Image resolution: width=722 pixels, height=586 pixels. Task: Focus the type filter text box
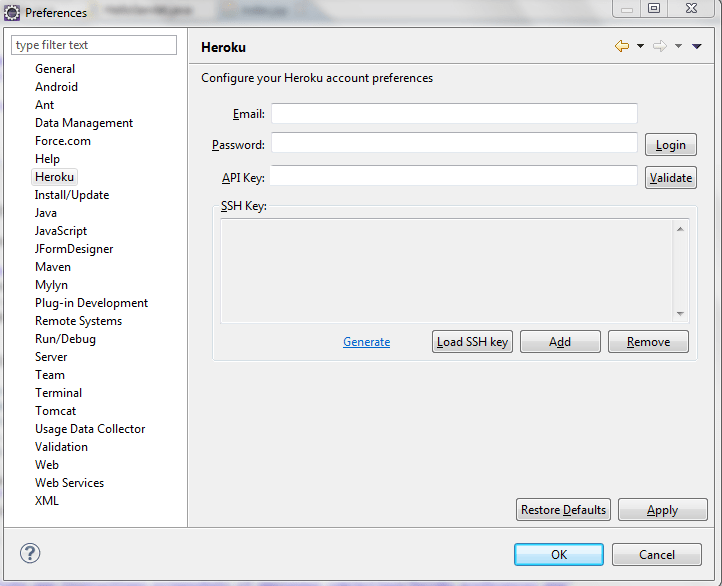94,45
